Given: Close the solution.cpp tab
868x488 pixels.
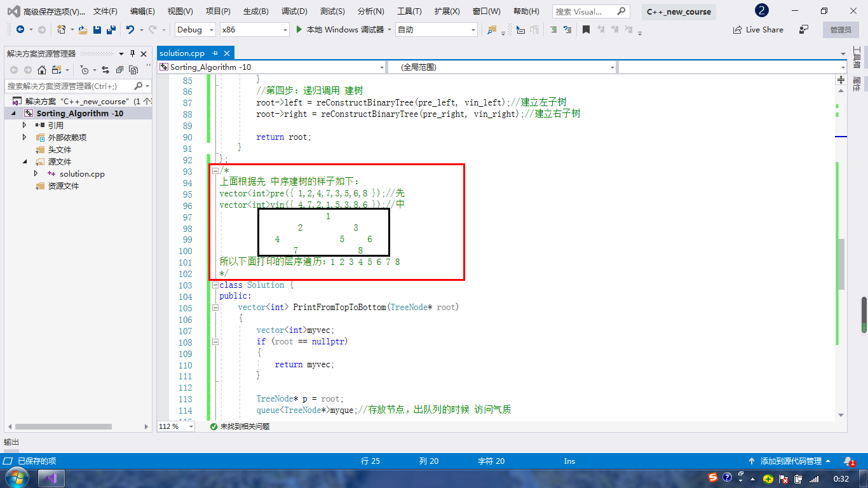Looking at the screenshot, I should pyautogui.click(x=227, y=53).
